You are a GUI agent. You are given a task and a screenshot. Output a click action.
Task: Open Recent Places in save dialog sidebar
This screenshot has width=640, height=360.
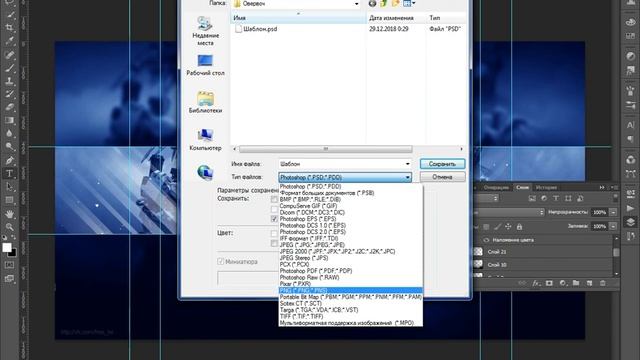tap(205, 31)
